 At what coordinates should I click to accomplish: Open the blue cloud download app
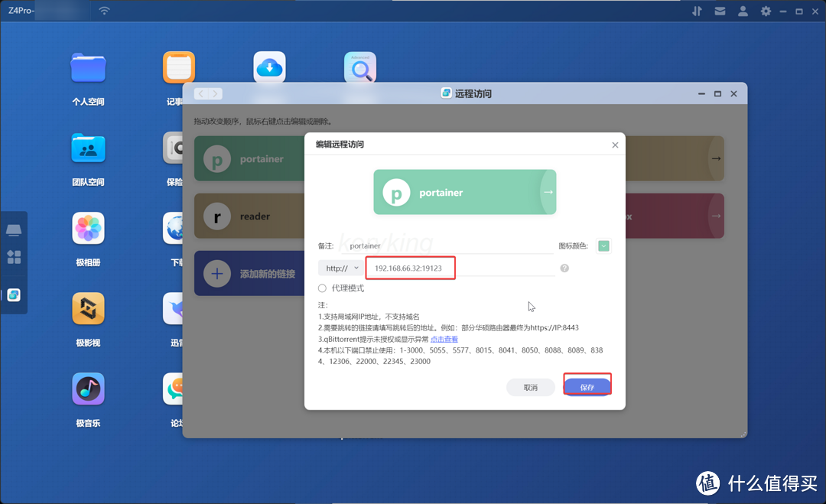pos(269,67)
